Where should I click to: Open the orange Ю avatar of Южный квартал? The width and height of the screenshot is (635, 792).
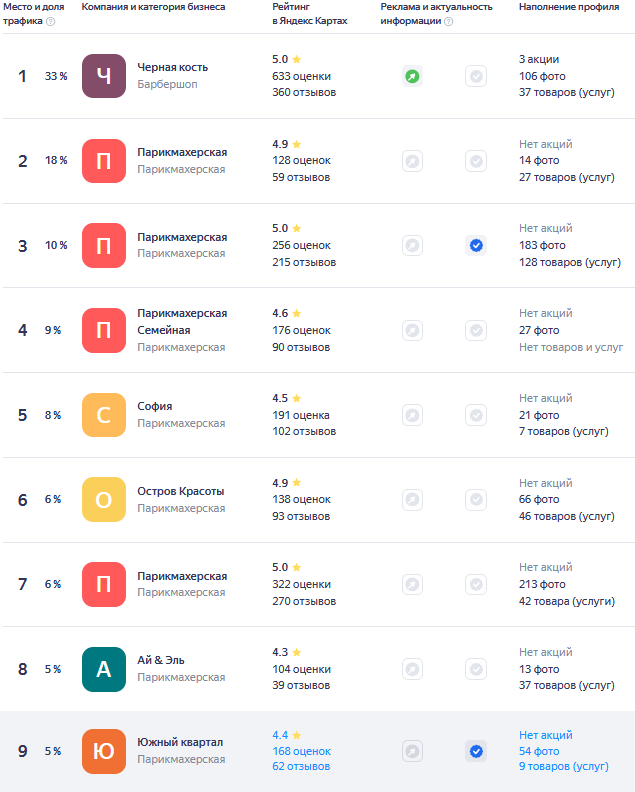[x=104, y=751]
